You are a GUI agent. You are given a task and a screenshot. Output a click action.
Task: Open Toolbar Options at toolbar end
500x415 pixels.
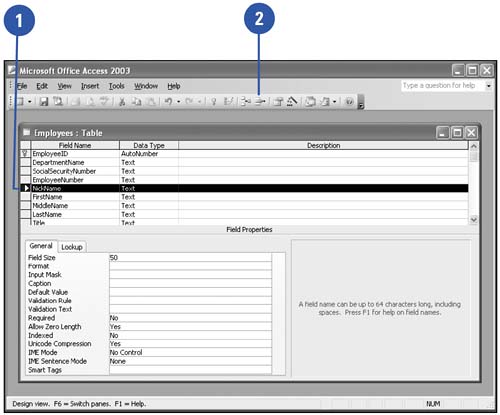[x=360, y=102]
